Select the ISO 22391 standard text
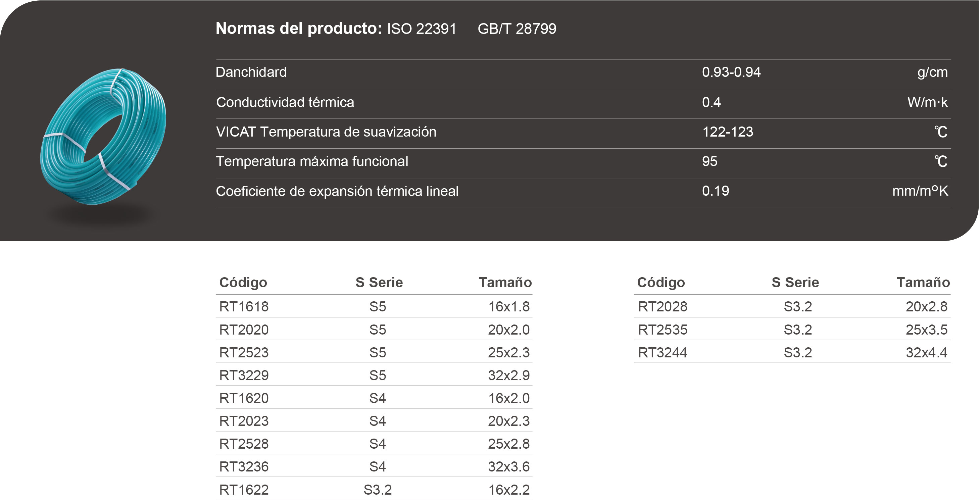Screen dimensions: 980x500 [422, 29]
